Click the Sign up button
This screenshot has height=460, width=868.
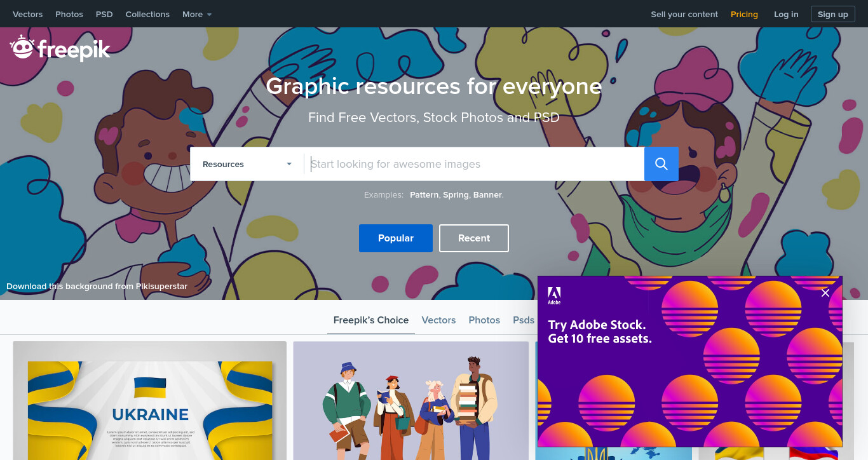(833, 14)
